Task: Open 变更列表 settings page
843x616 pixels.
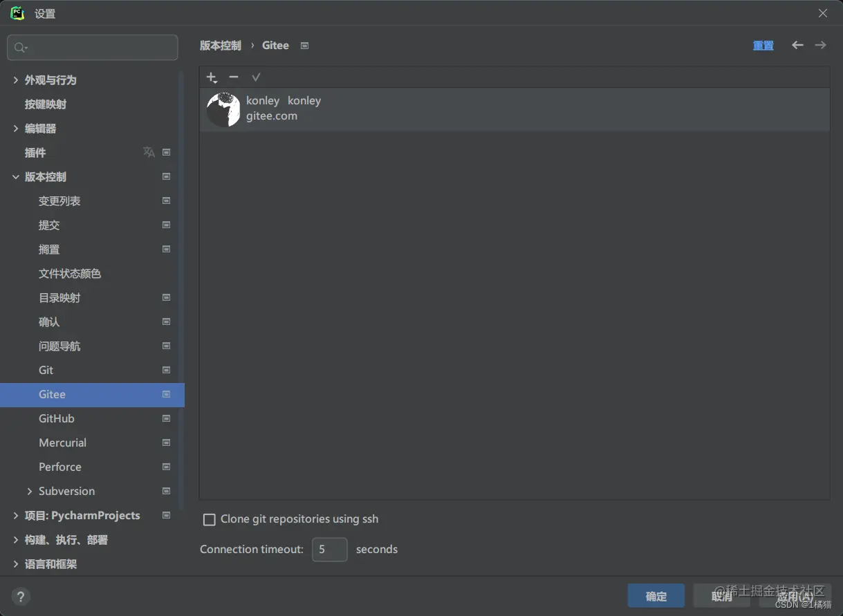Action: tap(59, 201)
